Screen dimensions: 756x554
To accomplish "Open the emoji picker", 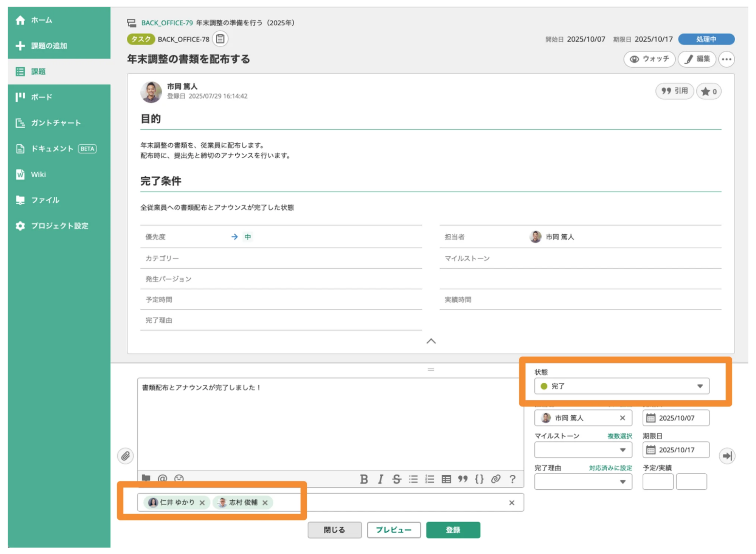I will pyautogui.click(x=179, y=478).
